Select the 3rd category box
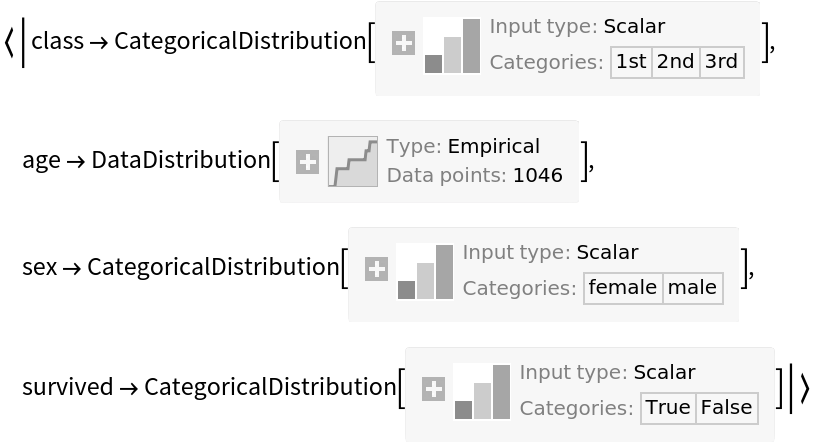Viewport: 816px width, 444px height. coord(721,62)
